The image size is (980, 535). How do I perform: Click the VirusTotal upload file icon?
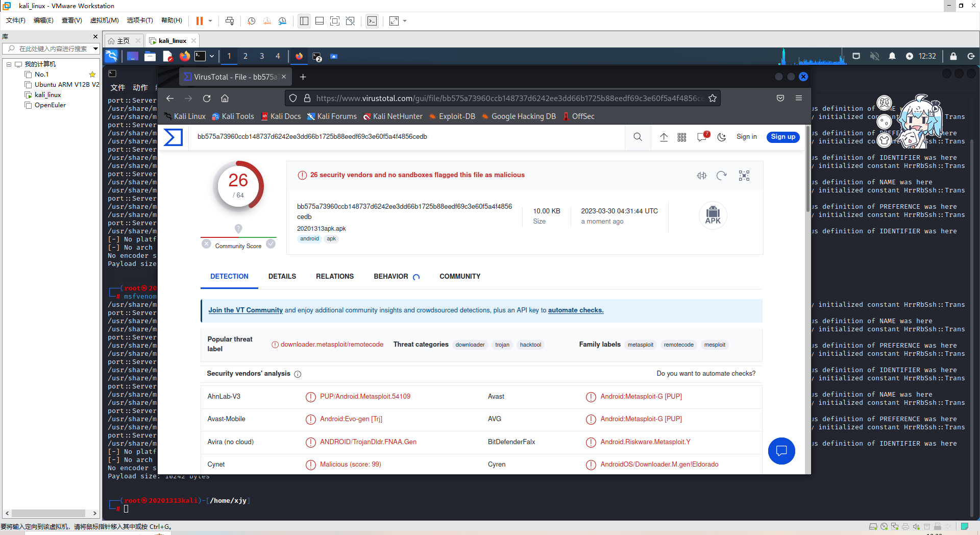[664, 137]
